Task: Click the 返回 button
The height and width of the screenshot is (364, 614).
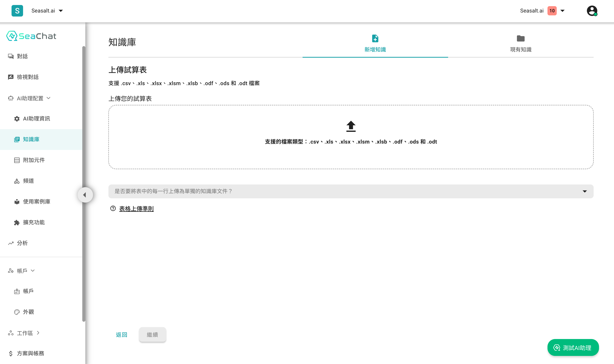Action: [122, 335]
